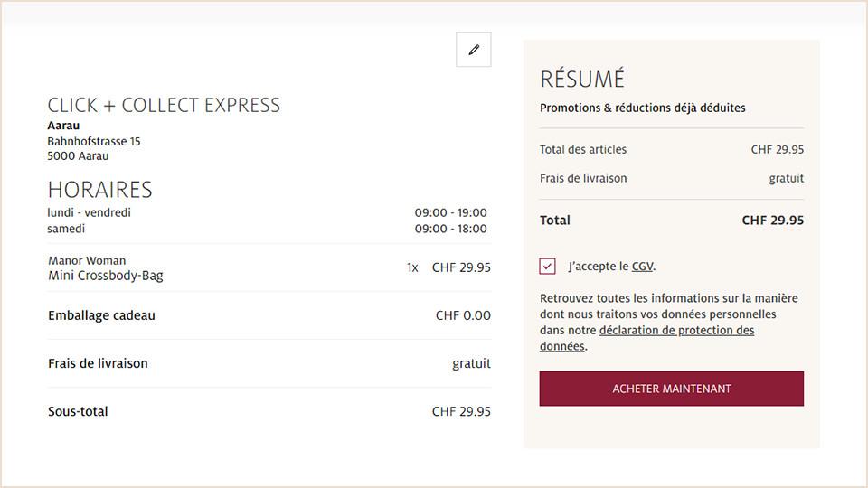Click the Total des articles label
The image size is (868, 488).
pyautogui.click(x=583, y=149)
